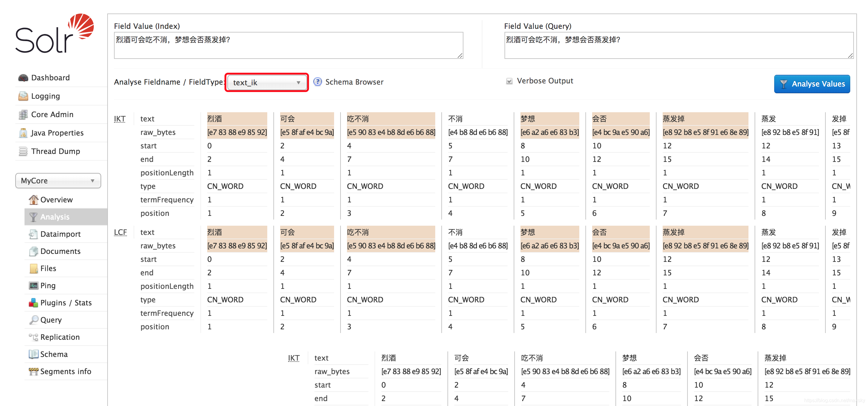Viewport: 868px width, 406px height.
Task: Open the Plugins / Stats menu item
Action: (66, 303)
